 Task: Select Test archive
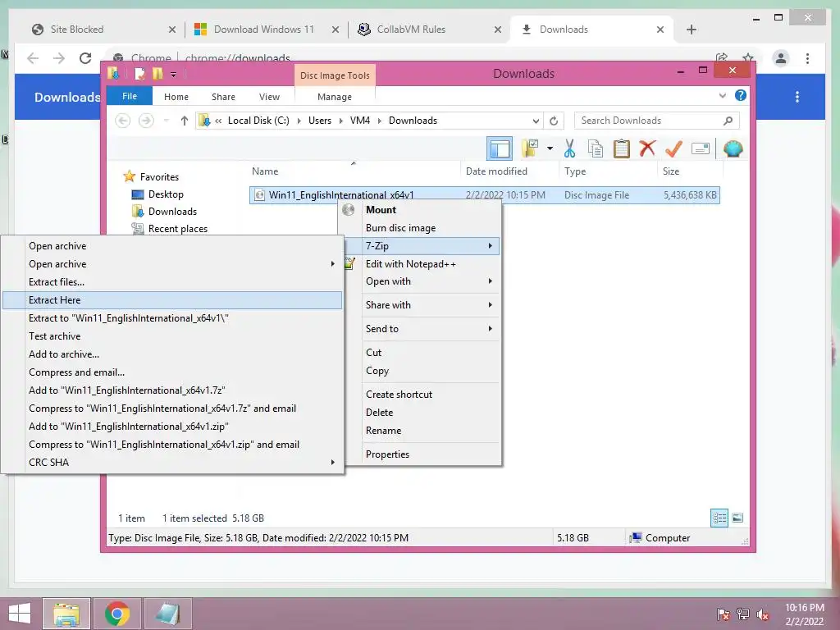click(x=172, y=336)
